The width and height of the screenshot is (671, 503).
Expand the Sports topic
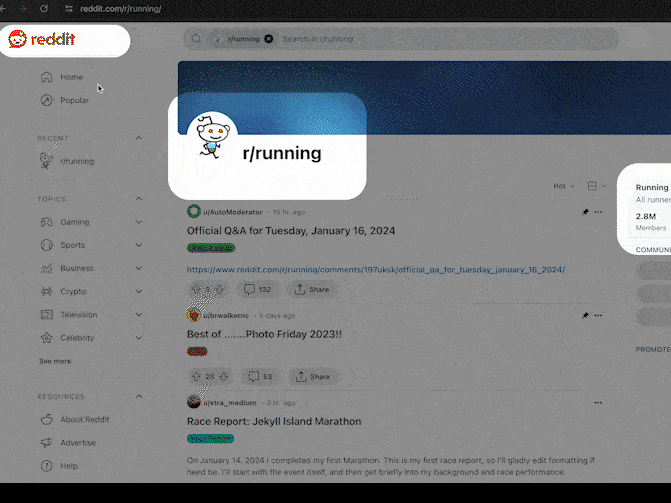138,245
